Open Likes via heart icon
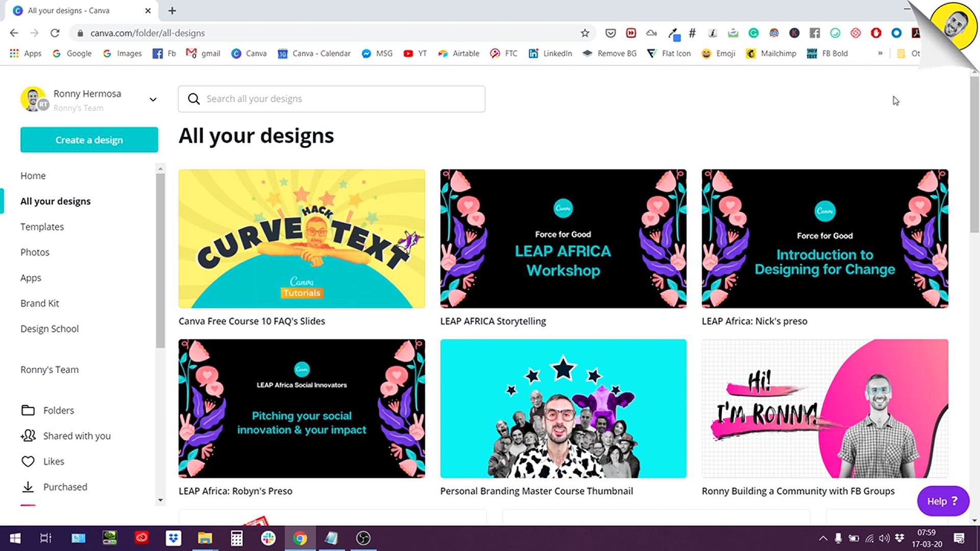The image size is (980, 551). tap(28, 461)
